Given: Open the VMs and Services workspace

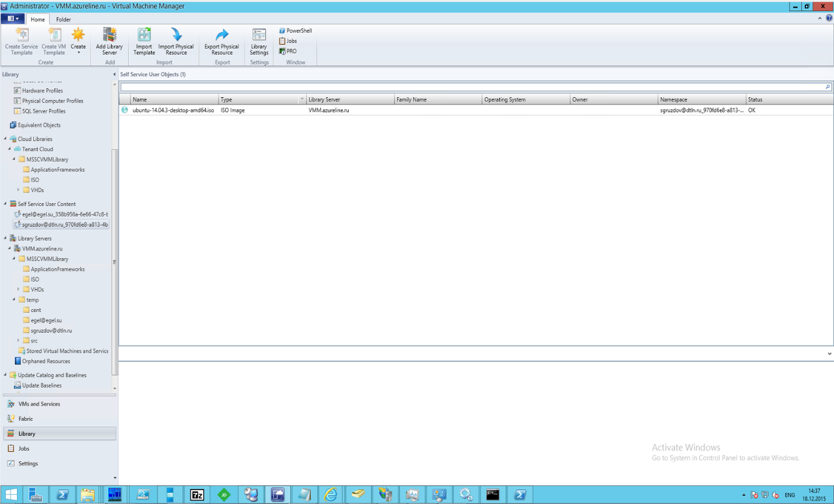Looking at the screenshot, I should [x=59, y=404].
